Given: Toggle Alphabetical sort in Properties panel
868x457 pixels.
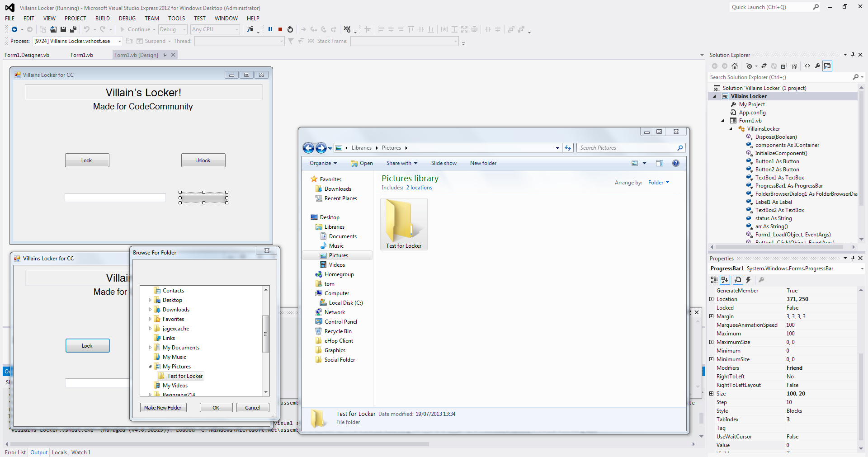Looking at the screenshot, I should [725, 280].
